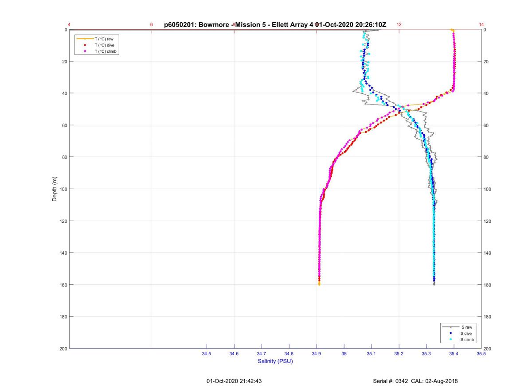Click the right-axis depth tick label 180

(488, 317)
